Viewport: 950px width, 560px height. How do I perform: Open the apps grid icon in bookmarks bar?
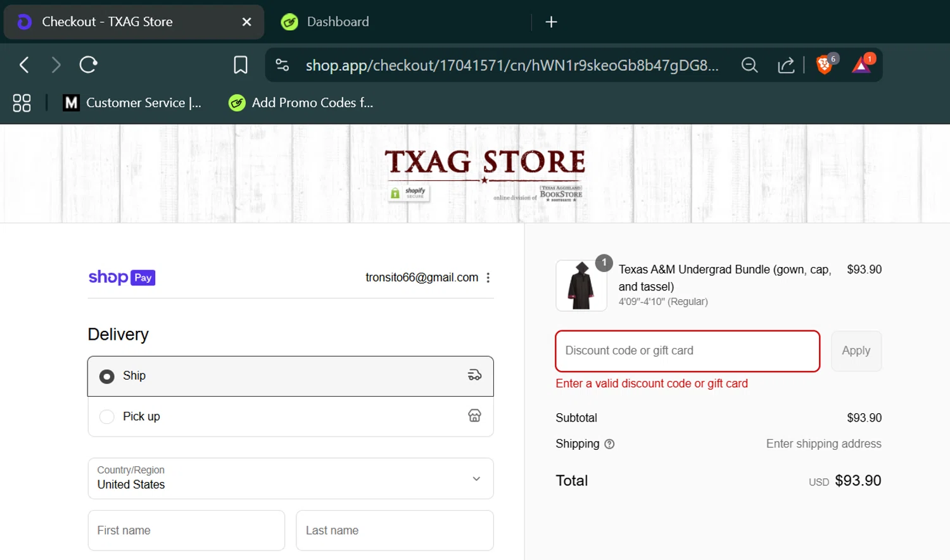point(22,103)
